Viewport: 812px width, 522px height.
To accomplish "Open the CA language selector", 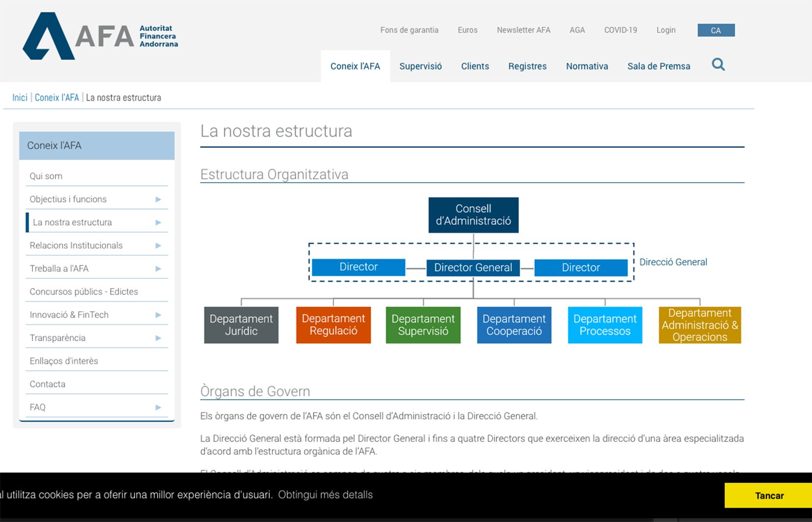I will point(716,30).
